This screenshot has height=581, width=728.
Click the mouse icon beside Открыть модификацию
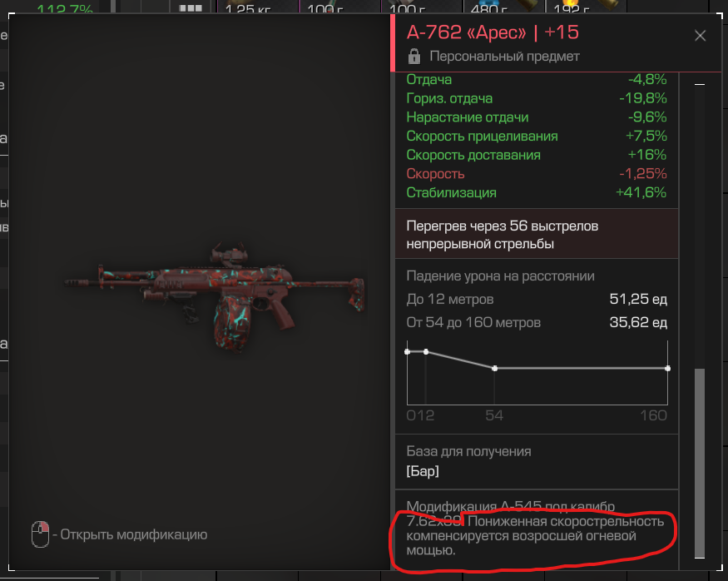[x=41, y=534]
